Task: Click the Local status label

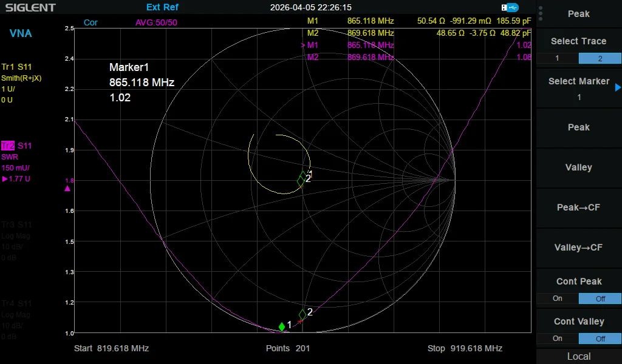Action: [x=579, y=356]
